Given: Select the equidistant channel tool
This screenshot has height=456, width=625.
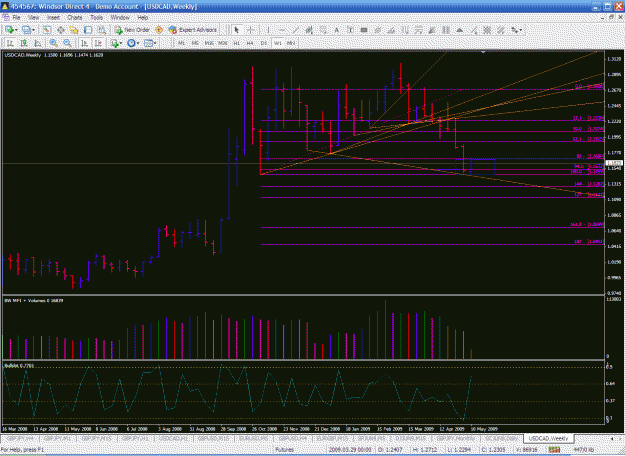Looking at the screenshot, I should (x=309, y=30).
